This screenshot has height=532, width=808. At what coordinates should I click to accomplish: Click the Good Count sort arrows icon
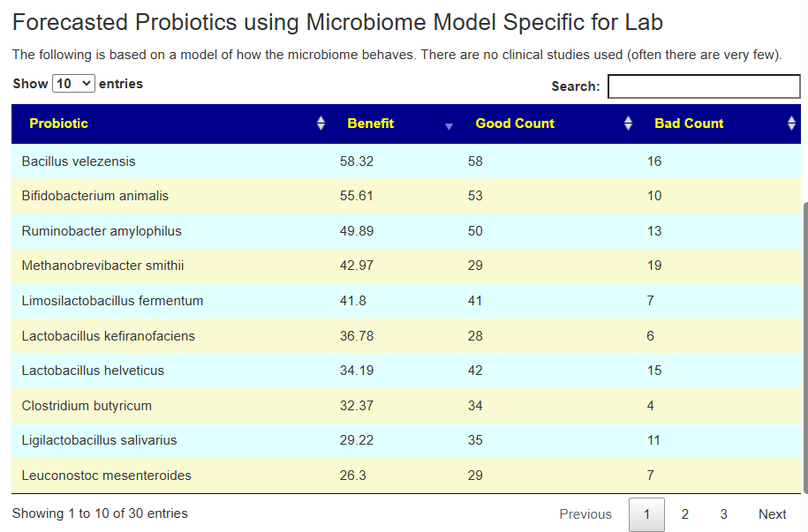click(628, 124)
